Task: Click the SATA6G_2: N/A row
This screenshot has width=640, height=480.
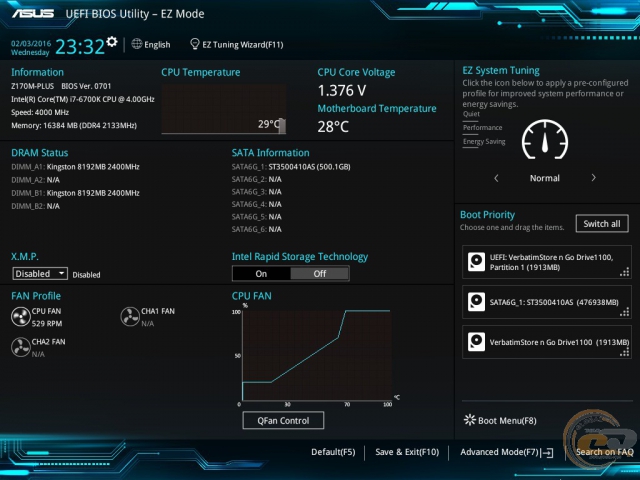Action: 257,179
